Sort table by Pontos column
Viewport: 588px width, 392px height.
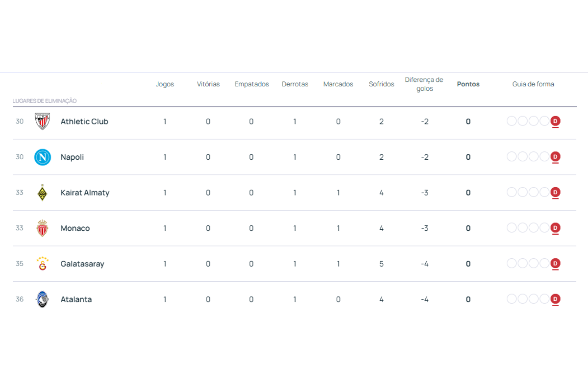[x=468, y=84]
